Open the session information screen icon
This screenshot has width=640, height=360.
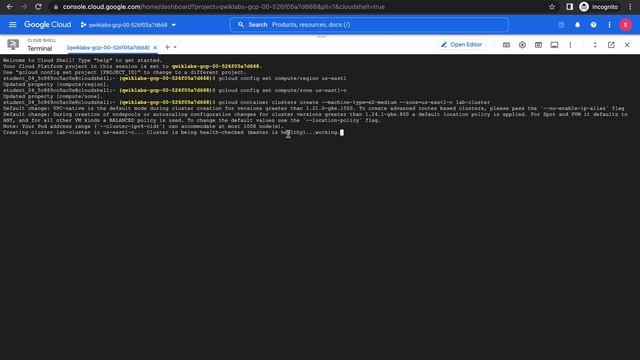(x=554, y=45)
